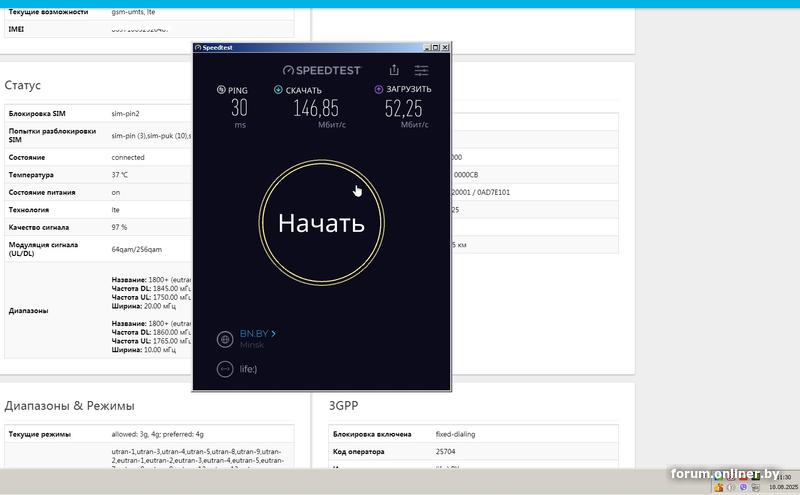Click the 3GPP section heading
This screenshot has height=495, width=800.
click(x=343, y=406)
